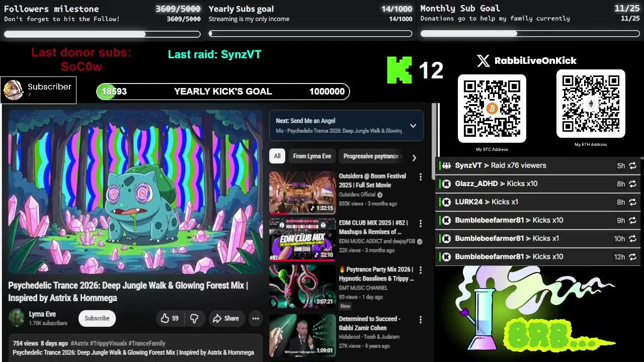This screenshot has width=644, height=362.
Task: Open the Outsiders @ Boom Festival thumbnail
Action: (x=302, y=193)
